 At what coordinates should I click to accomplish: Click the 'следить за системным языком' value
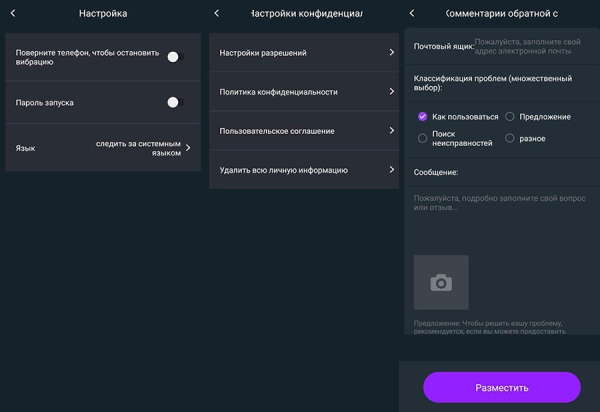point(138,148)
